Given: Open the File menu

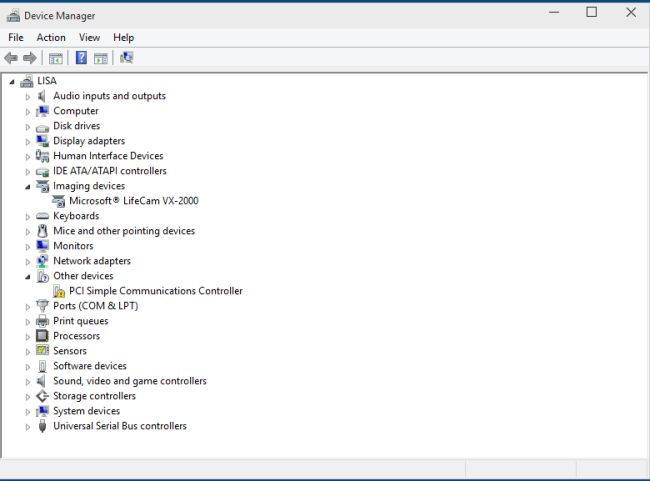Looking at the screenshot, I should click(x=16, y=37).
